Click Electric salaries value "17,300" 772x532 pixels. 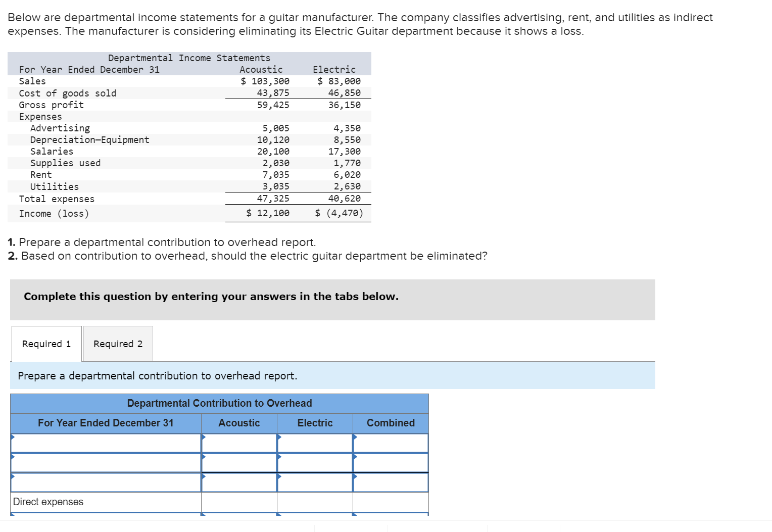click(345, 152)
